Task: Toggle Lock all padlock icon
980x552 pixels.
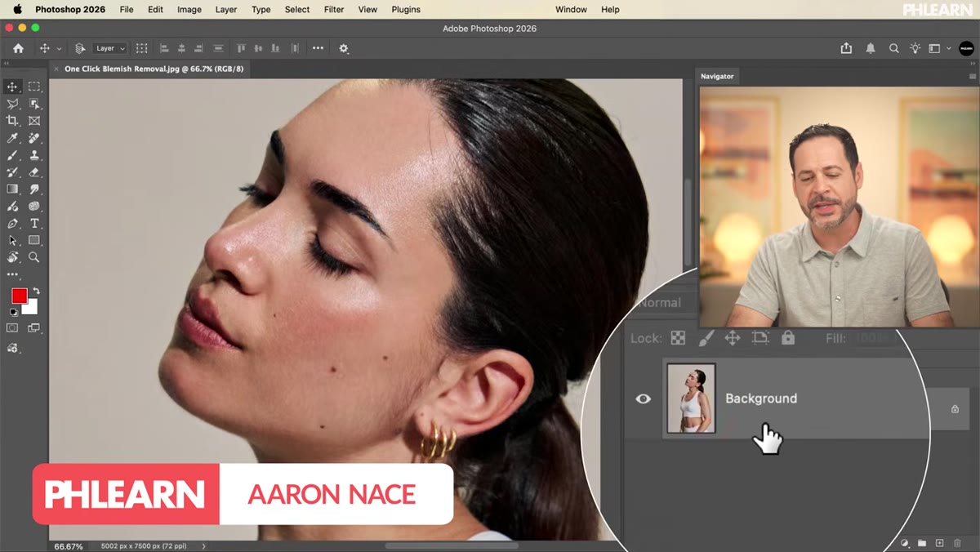Action: point(788,337)
